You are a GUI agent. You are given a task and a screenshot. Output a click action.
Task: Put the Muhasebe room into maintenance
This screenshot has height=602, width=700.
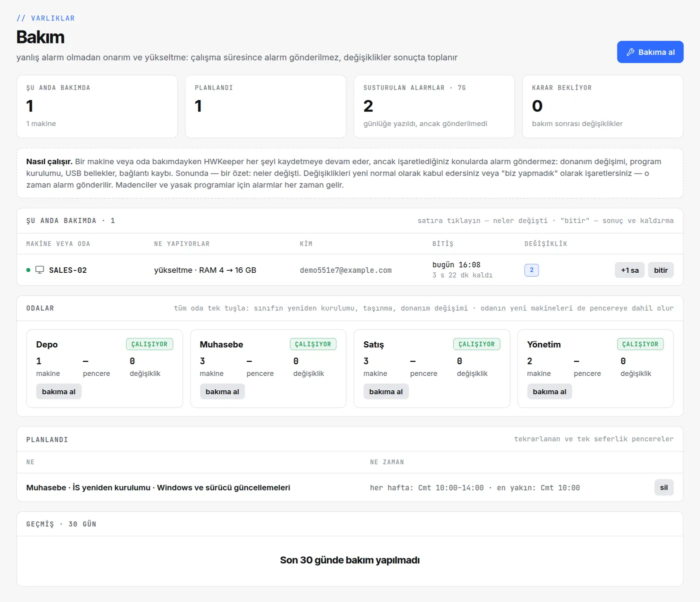222,391
